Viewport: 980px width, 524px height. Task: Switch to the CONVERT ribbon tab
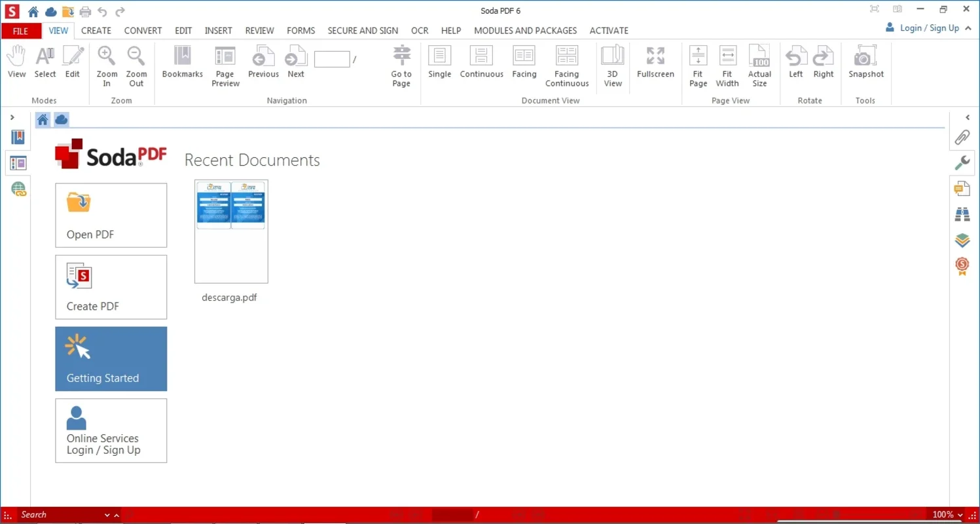(x=143, y=31)
